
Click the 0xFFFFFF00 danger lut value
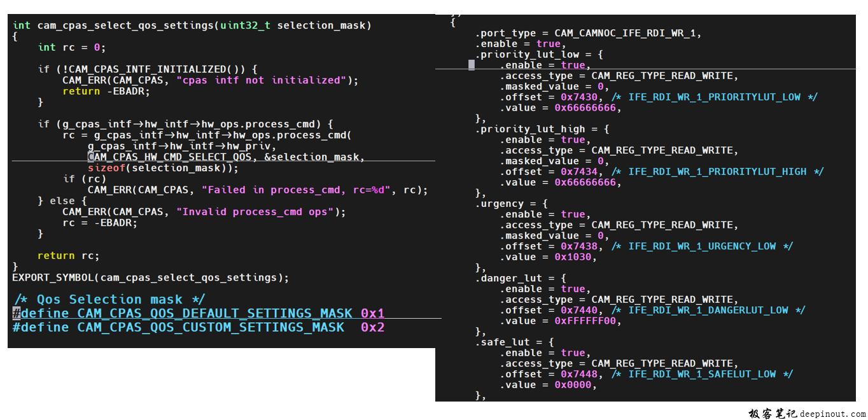tap(588, 321)
